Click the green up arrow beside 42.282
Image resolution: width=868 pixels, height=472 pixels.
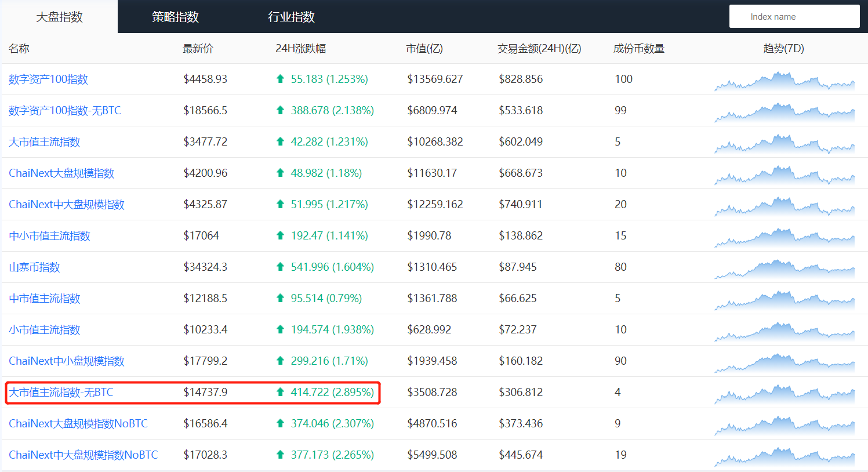[x=281, y=141]
